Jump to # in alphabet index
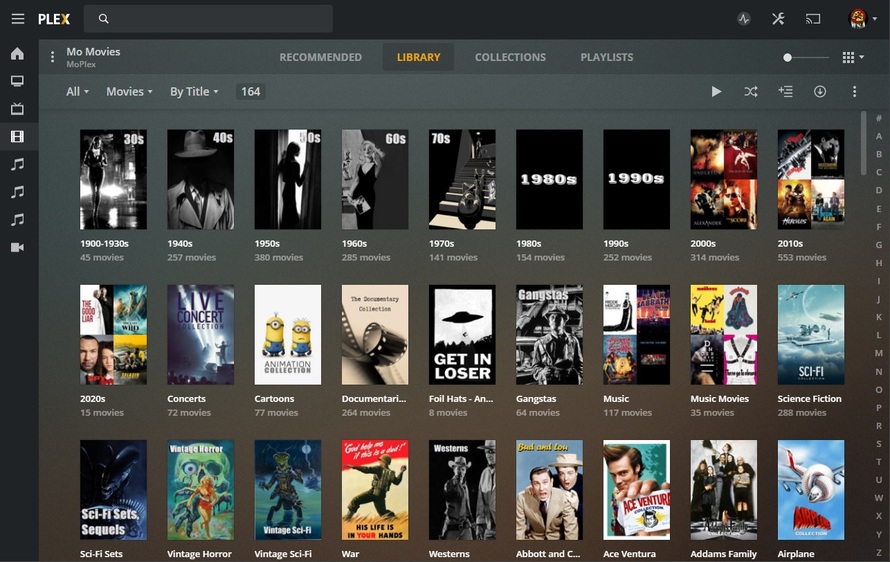 (878, 118)
